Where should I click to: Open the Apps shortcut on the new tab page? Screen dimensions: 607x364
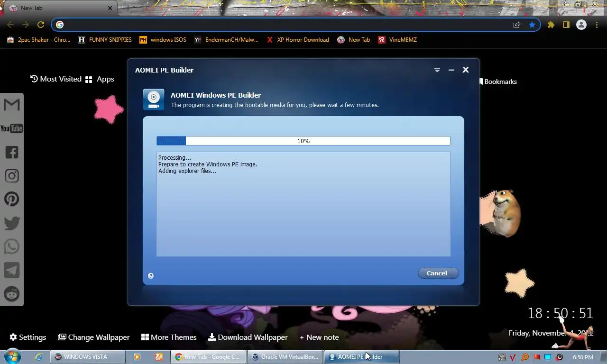pos(100,79)
